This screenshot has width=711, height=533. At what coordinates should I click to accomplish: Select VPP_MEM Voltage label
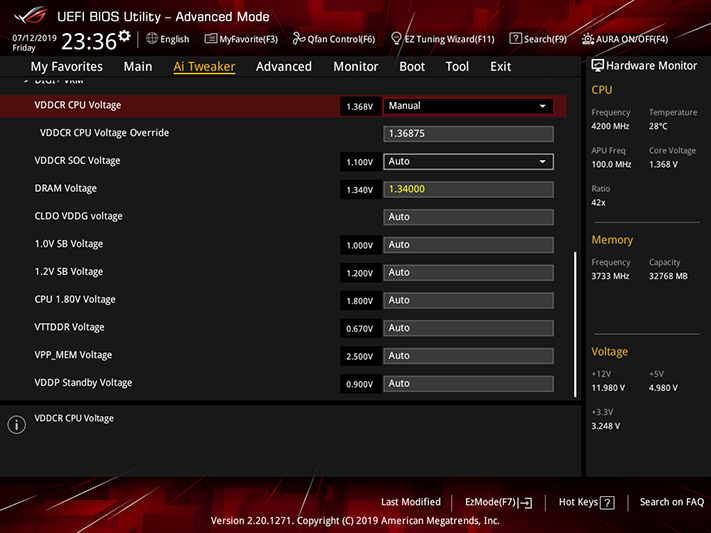tap(73, 355)
